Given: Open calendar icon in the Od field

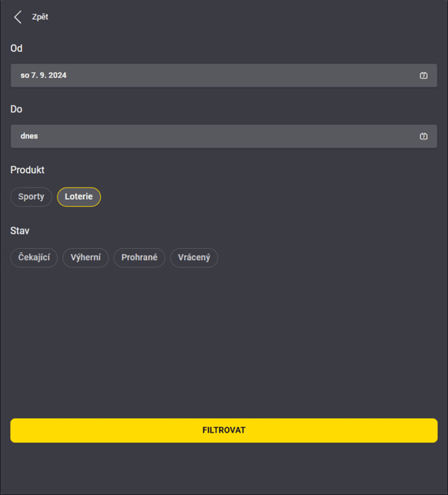Looking at the screenshot, I should point(423,75).
